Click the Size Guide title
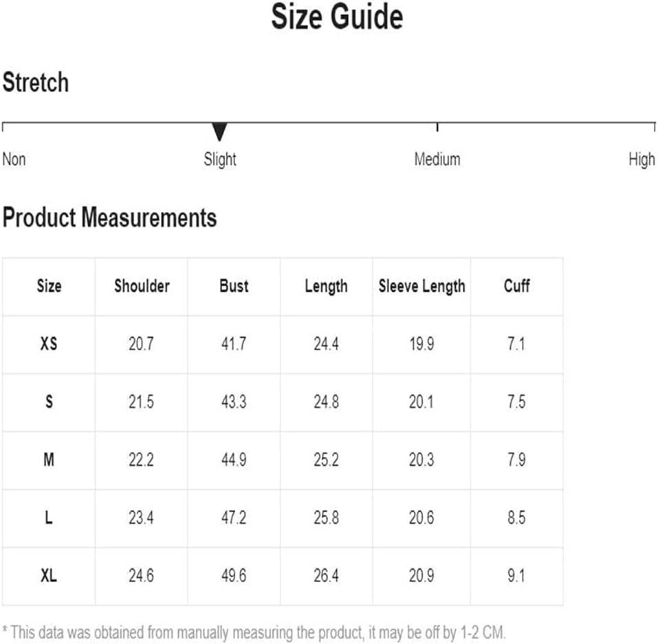The width and height of the screenshot is (658, 644). pos(337,17)
